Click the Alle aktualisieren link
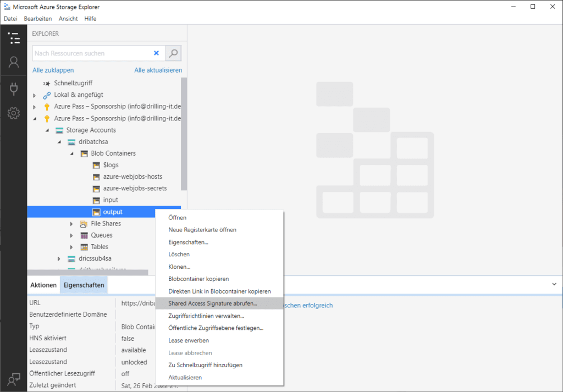This screenshot has width=563, height=392. 158,70
